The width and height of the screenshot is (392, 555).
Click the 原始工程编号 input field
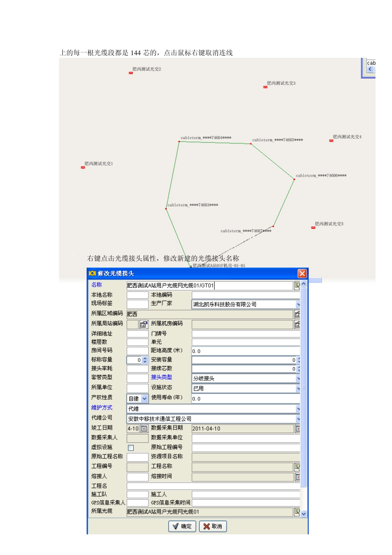pyautogui.click(x=246, y=448)
